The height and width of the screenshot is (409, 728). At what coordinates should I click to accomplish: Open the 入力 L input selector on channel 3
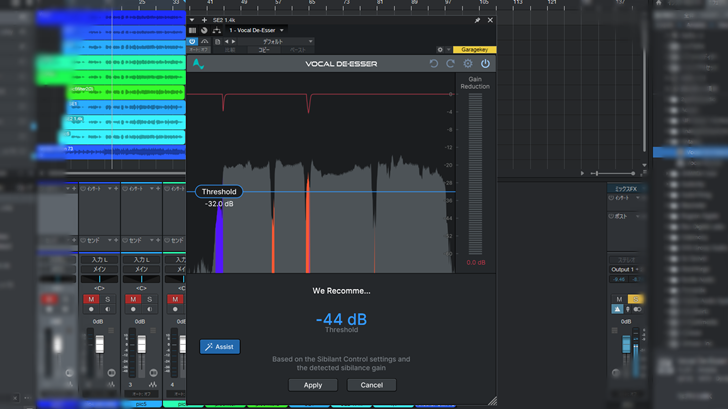(141, 260)
